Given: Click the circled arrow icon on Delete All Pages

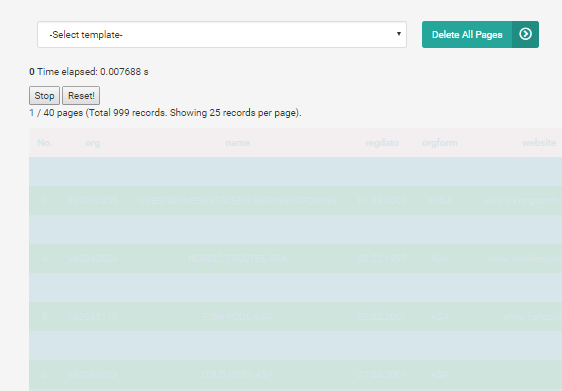Looking at the screenshot, I should [x=525, y=34].
